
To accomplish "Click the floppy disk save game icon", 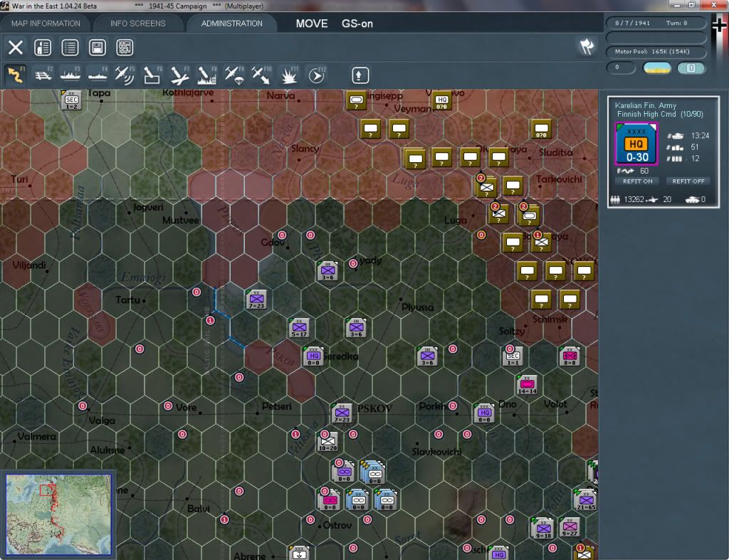I will click(x=97, y=48).
